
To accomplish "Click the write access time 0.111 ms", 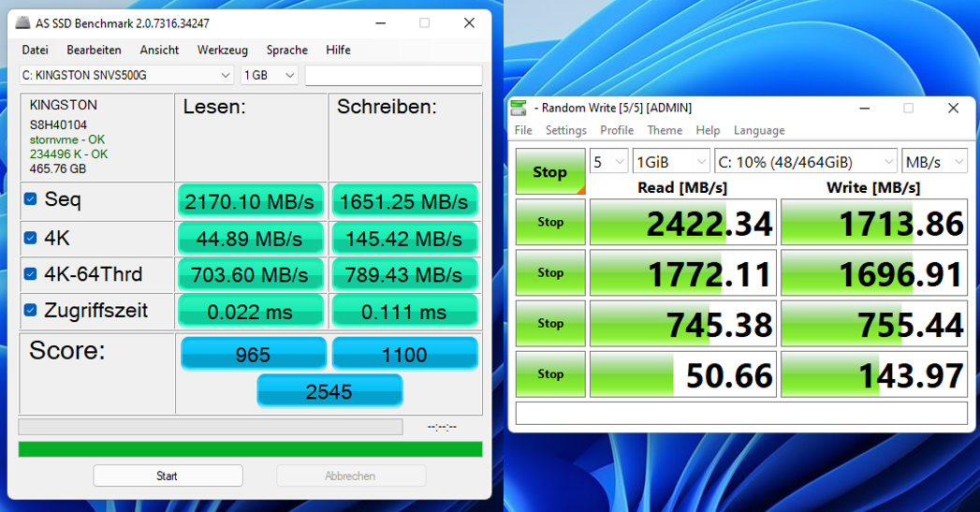I will [x=404, y=312].
